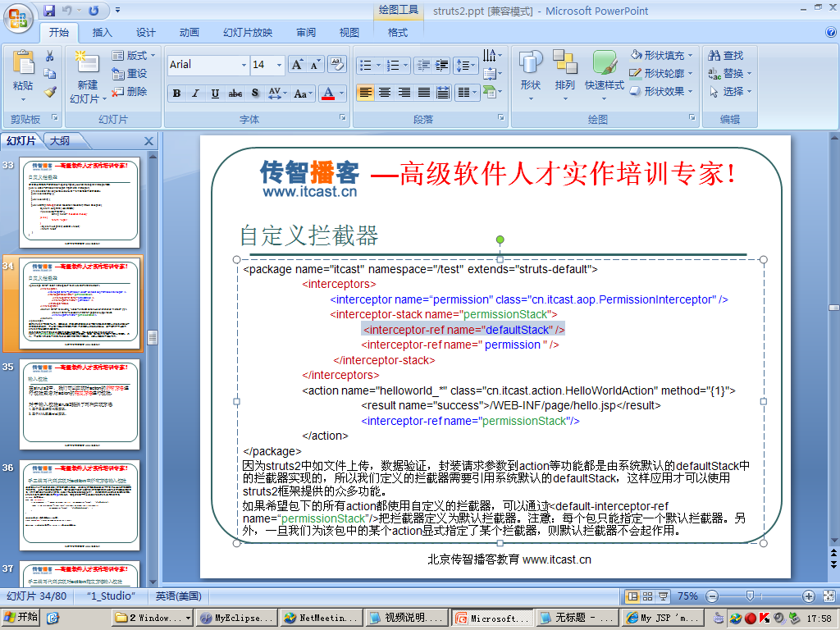Zoom in with the plus button
The height and width of the screenshot is (630, 840).
[x=809, y=596]
